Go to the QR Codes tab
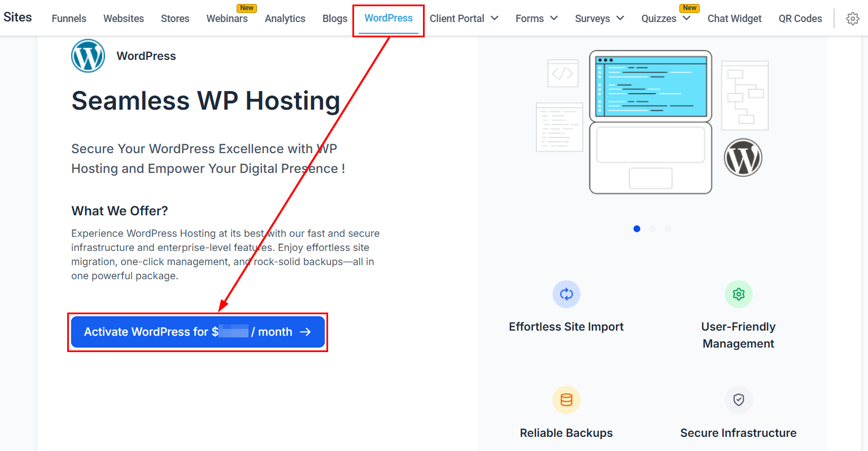868x451 pixels. (x=800, y=19)
